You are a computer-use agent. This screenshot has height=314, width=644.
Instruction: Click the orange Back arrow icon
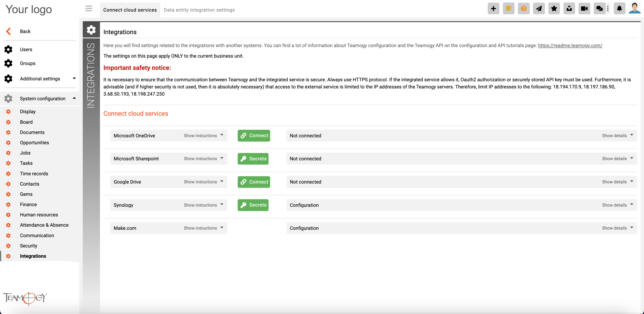click(8, 31)
